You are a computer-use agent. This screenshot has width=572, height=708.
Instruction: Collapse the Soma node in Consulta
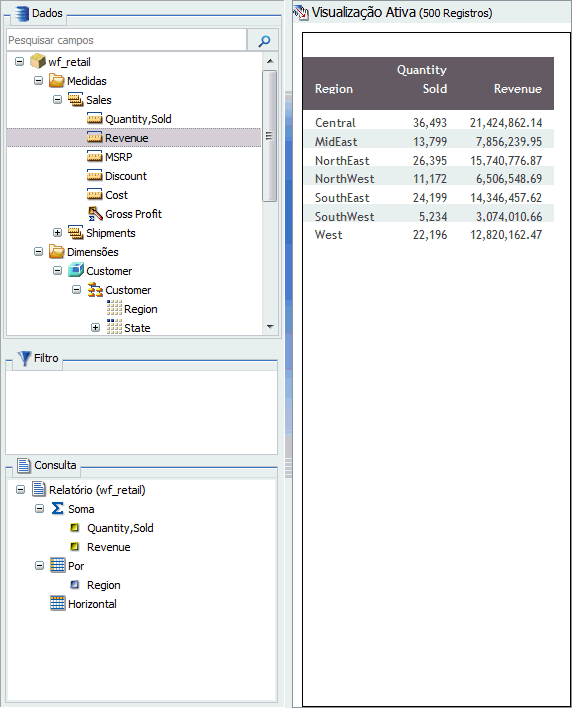coord(40,509)
